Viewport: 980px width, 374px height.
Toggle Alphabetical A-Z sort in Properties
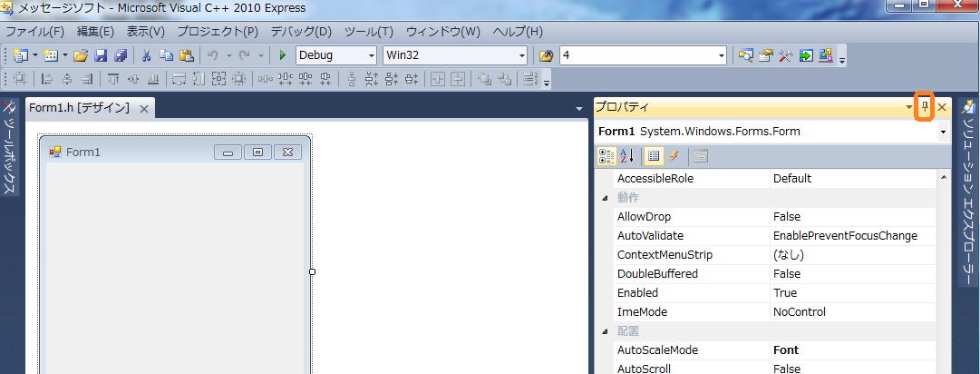626,156
